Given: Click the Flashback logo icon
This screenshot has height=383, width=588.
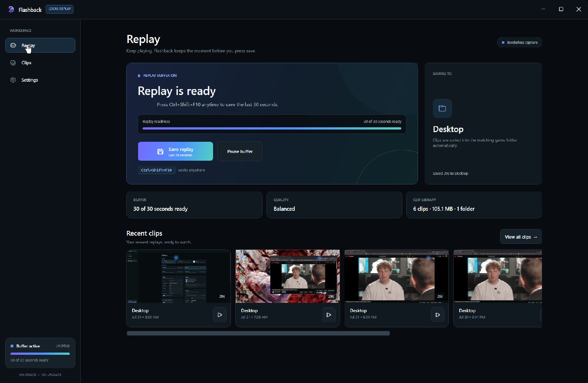Looking at the screenshot, I should (11, 9).
